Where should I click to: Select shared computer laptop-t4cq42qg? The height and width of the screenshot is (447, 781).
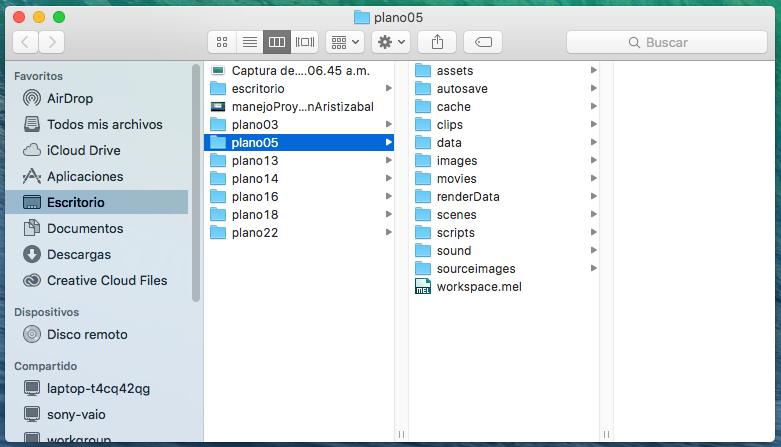(x=97, y=389)
